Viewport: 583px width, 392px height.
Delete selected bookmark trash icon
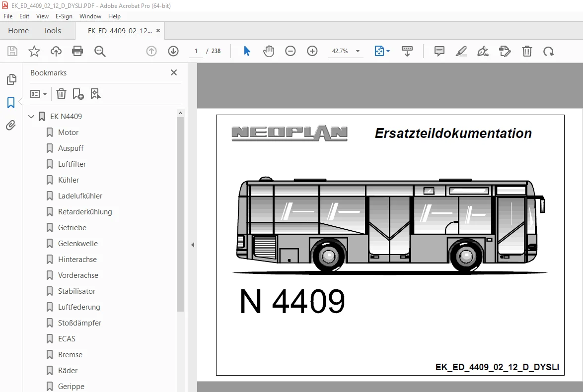click(61, 94)
